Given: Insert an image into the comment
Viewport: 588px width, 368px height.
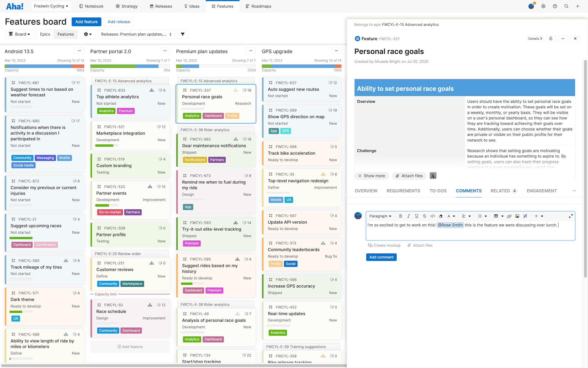Looking at the screenshot, I should [x=517, y=216].
